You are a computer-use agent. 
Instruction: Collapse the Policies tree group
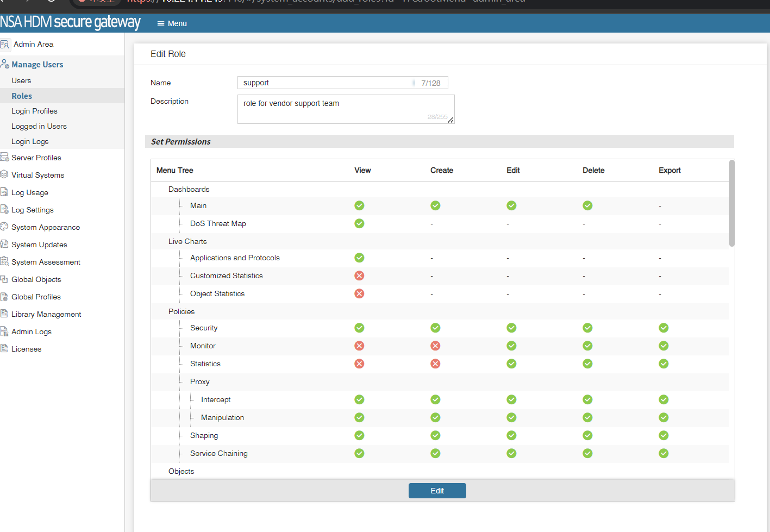pyautogui.click(x=181, y=312)
